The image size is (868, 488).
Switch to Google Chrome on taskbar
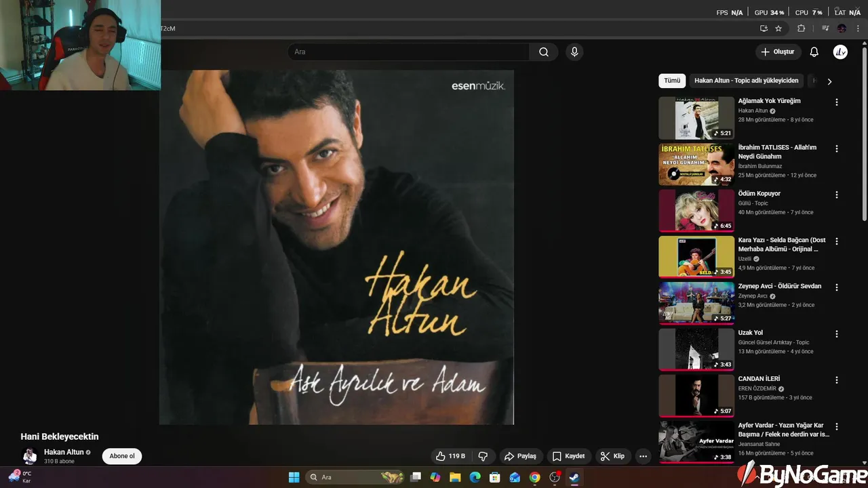click(534, 477)
